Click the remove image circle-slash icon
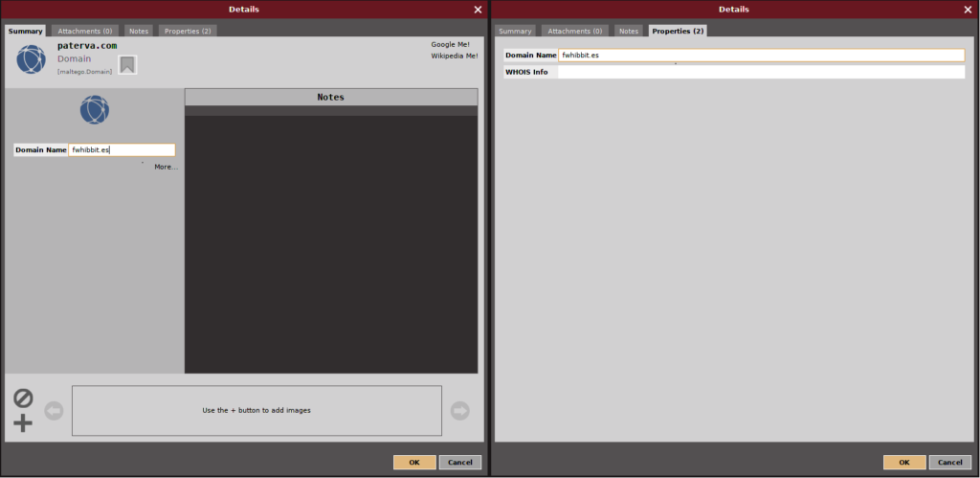This screenshot has height=478, width=980. [x=23, y=398]
